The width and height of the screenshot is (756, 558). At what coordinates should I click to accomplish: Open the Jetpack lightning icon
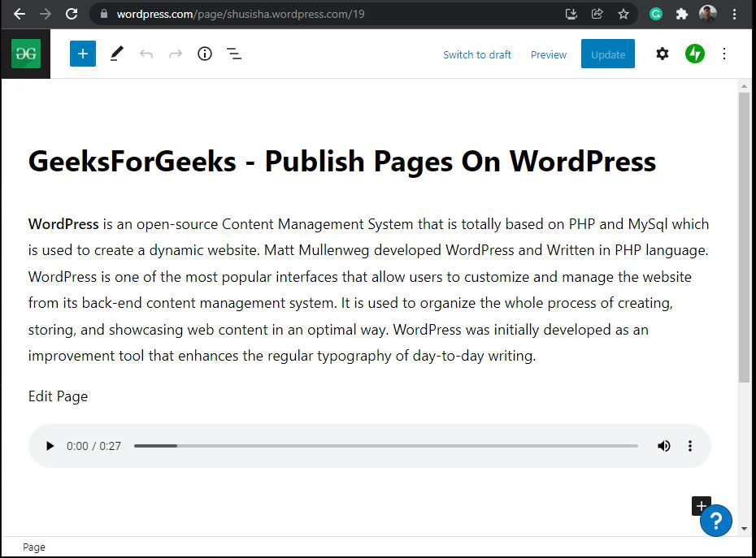[x=695, y=54]
